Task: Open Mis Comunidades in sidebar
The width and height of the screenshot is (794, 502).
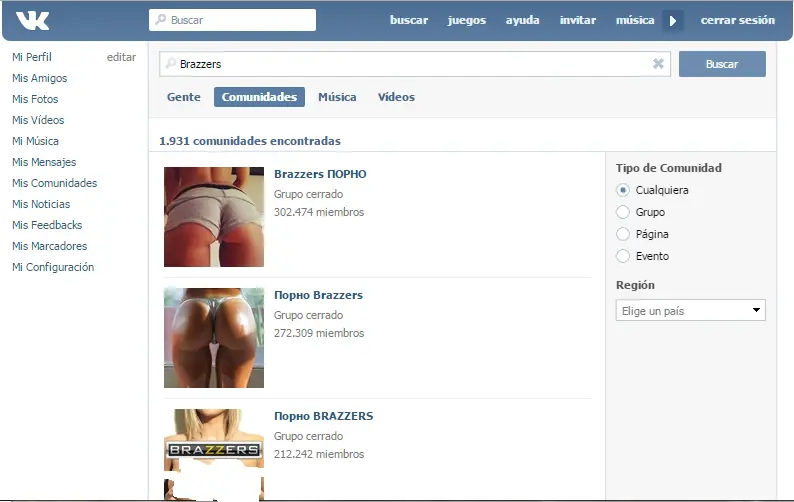Action: coord(55,183)
